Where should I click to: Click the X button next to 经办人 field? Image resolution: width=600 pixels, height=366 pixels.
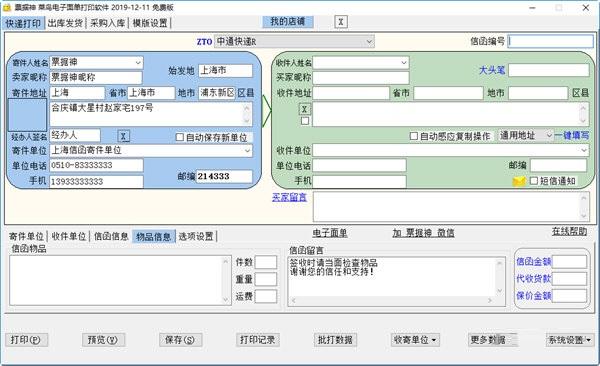click(123, 136)
